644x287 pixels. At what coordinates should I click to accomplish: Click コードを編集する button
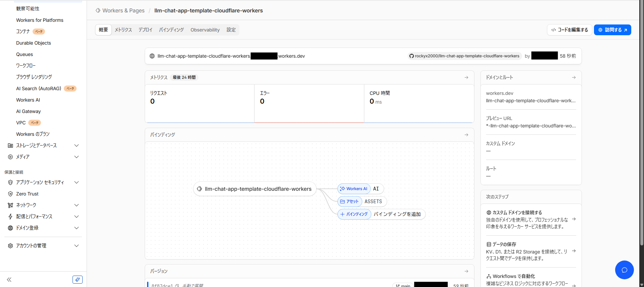pyautogui.click(x=569, y=30)
